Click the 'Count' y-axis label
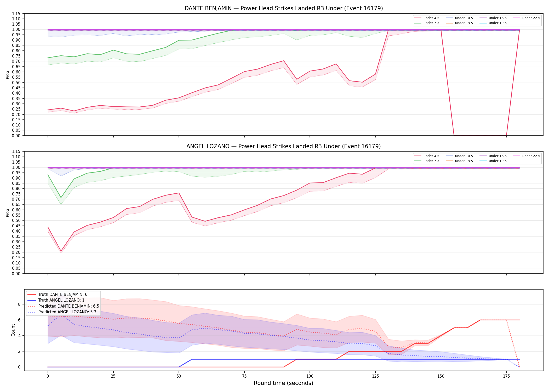 13,330
